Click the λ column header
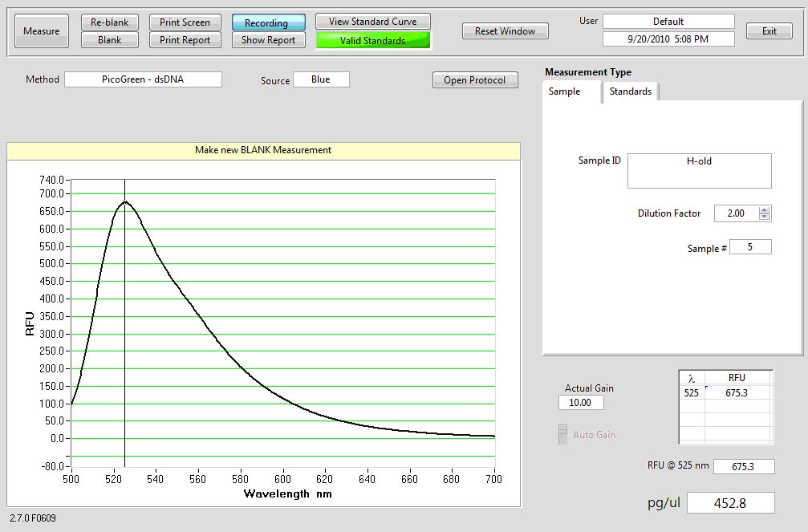 (692, 378)
